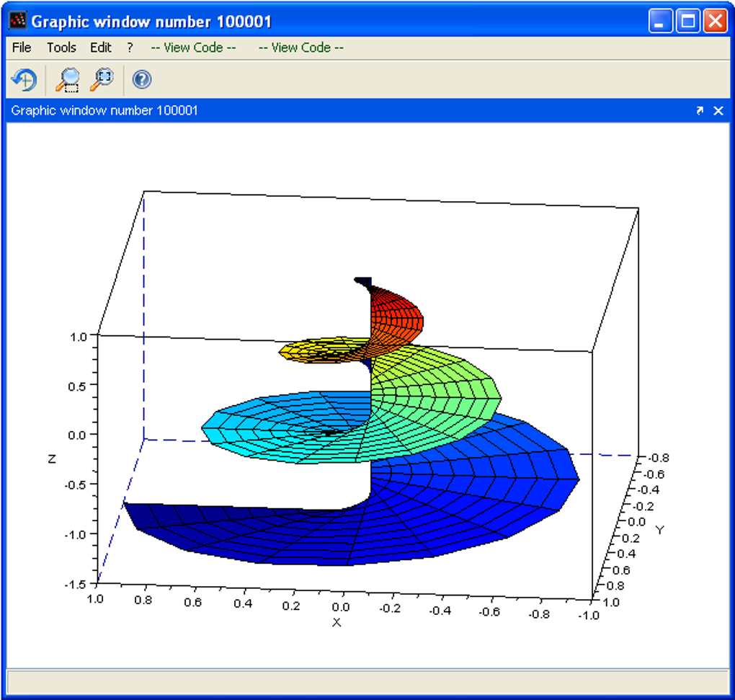735x700 pixels.
Task: Open the Tools menu
Action: click(61, 48)
